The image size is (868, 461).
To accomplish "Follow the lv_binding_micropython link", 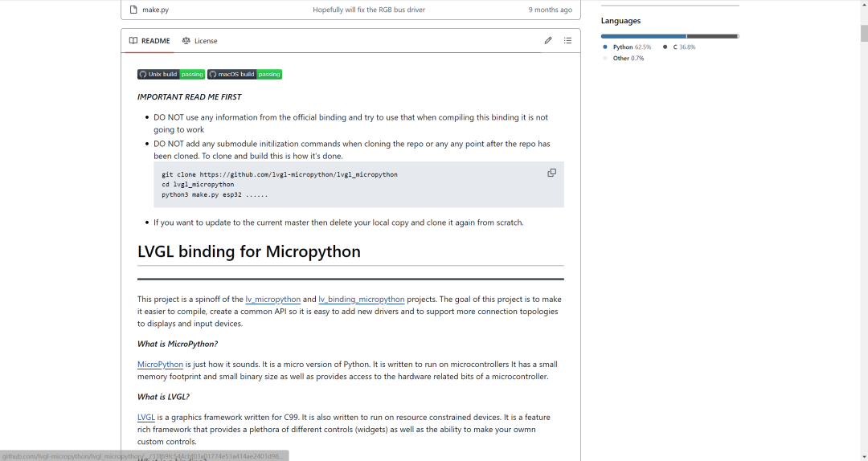I will coord(361,300).
